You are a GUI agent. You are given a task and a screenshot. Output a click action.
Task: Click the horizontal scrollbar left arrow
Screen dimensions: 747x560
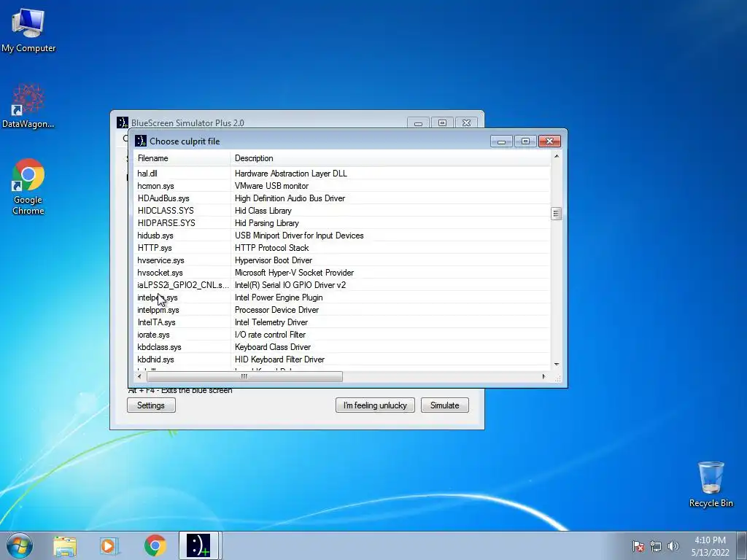pos(139,376)
